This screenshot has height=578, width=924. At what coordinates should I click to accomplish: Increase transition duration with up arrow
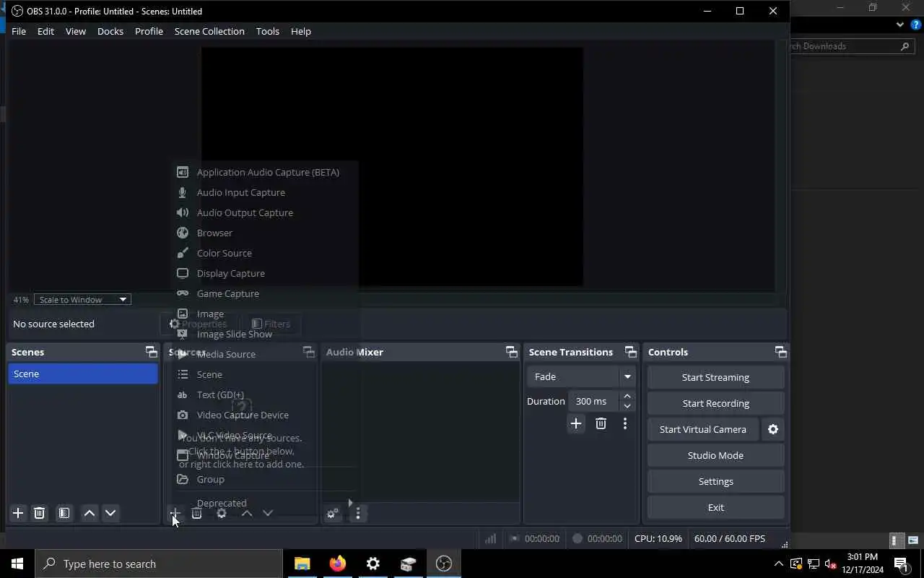(627, 396)
